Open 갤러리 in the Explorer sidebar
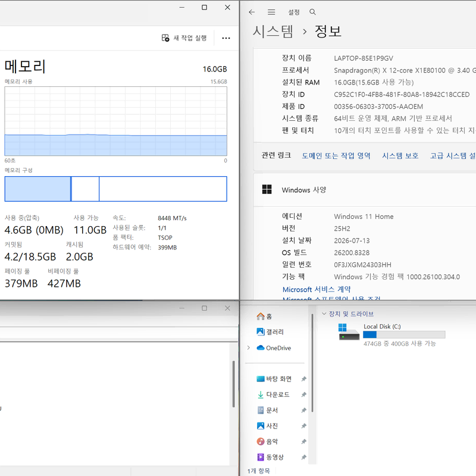Image resolution: width=476 pixels, height=476 pixels. [270, 332]
